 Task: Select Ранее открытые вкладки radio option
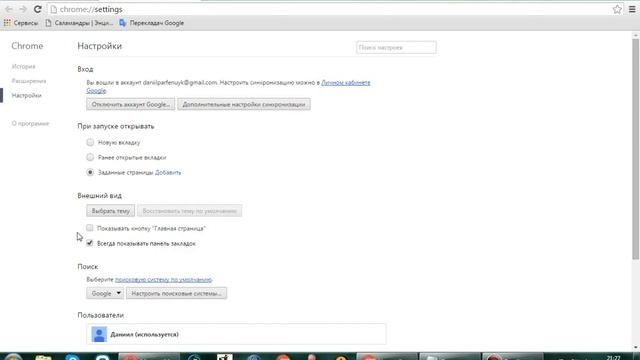pos(90,157)
